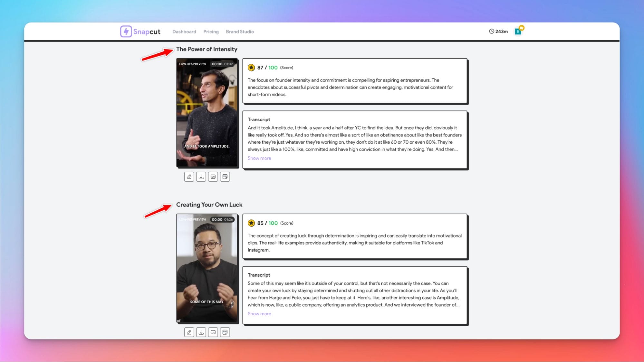644x362 pixels.
Task: Open captions icon for the Power of Intensity clip
Action: pyautogui.click(x=213, y=177)
